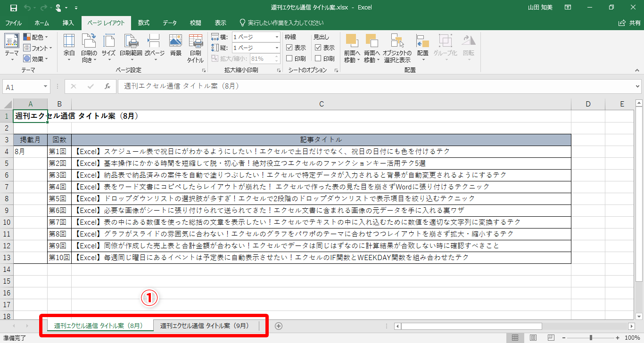Select row 3 header

pyautogui.click(x=7, y=139)
